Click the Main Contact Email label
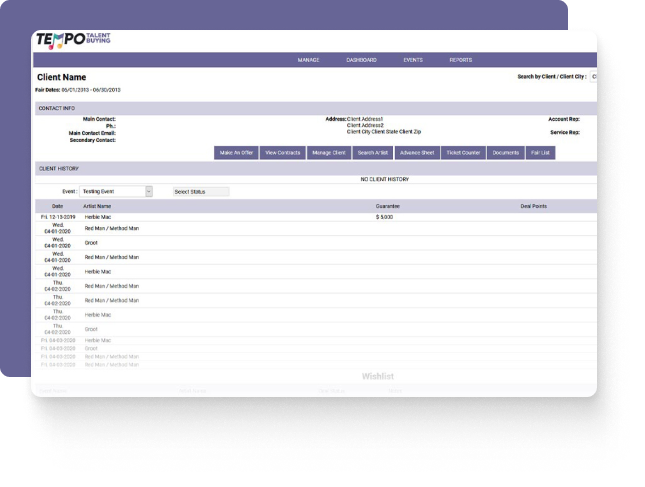This screenshot has width=645, height=487. [x=92, y=133]
